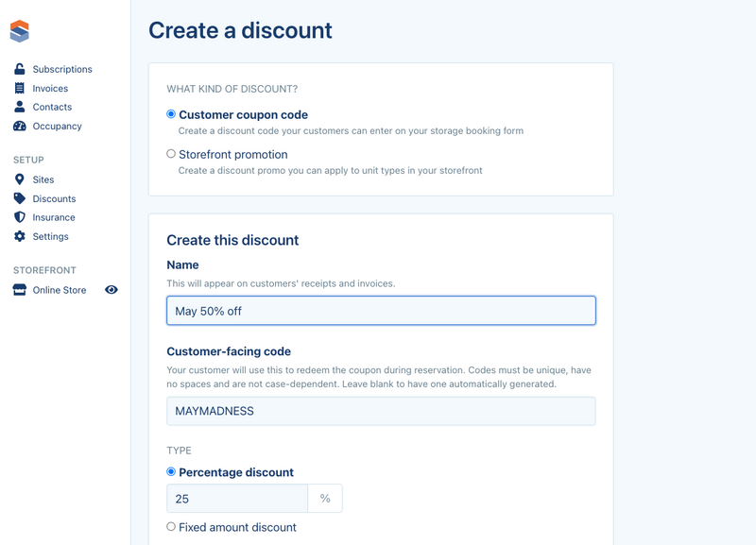Select the Percentage discount type
Screen dimensions: 756x545
click(171, 471)
